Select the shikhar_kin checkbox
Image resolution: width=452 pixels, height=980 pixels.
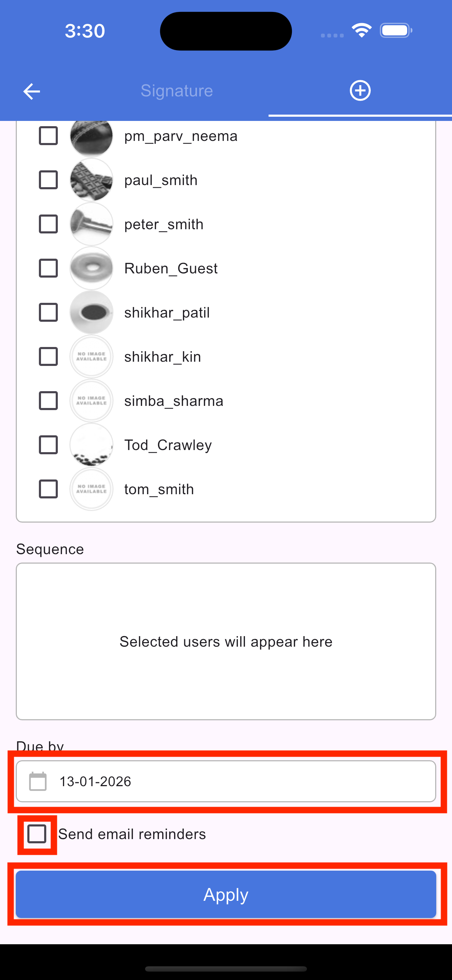pyautogui.click(x=48, y=356)
